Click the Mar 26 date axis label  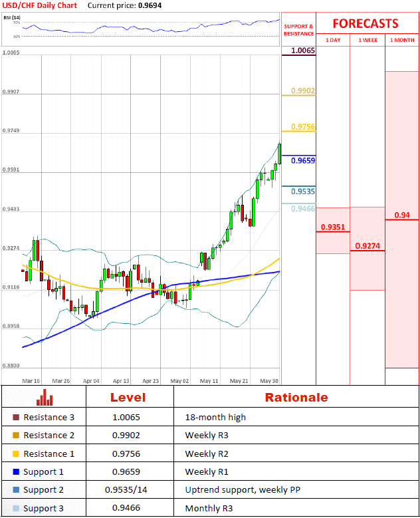(x=61, y=381)
